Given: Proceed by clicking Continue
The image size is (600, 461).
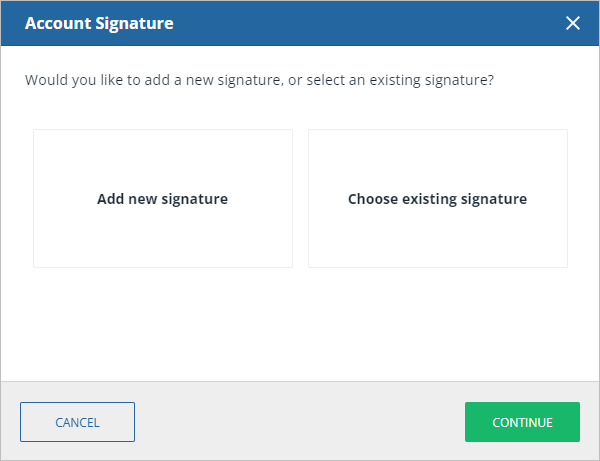Looking at the screenshot, I should (x=522, y=422).
